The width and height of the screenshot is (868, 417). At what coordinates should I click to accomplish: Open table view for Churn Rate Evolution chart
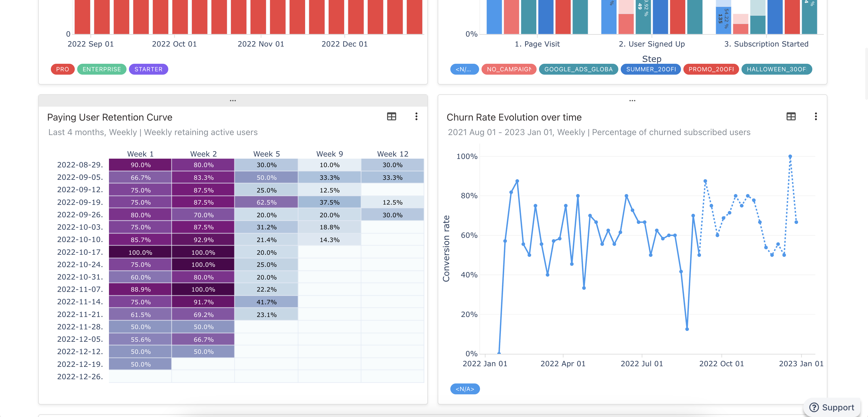[x=791, y=116]
